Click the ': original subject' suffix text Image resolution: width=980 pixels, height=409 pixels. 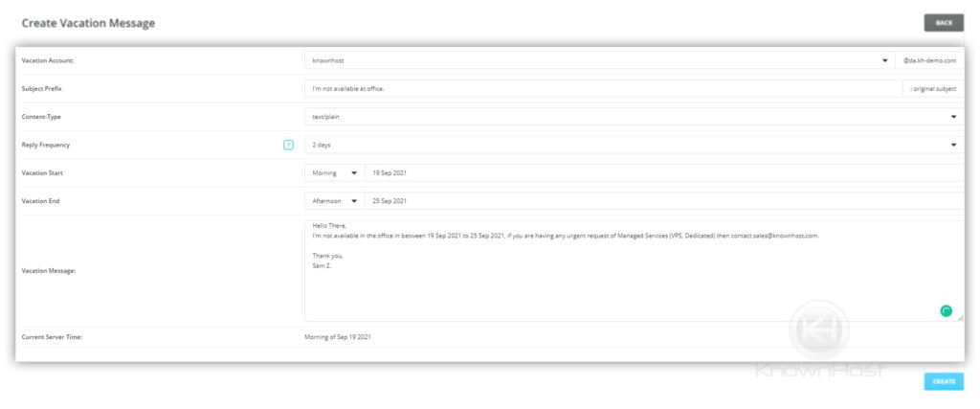[x=933, y=89]
